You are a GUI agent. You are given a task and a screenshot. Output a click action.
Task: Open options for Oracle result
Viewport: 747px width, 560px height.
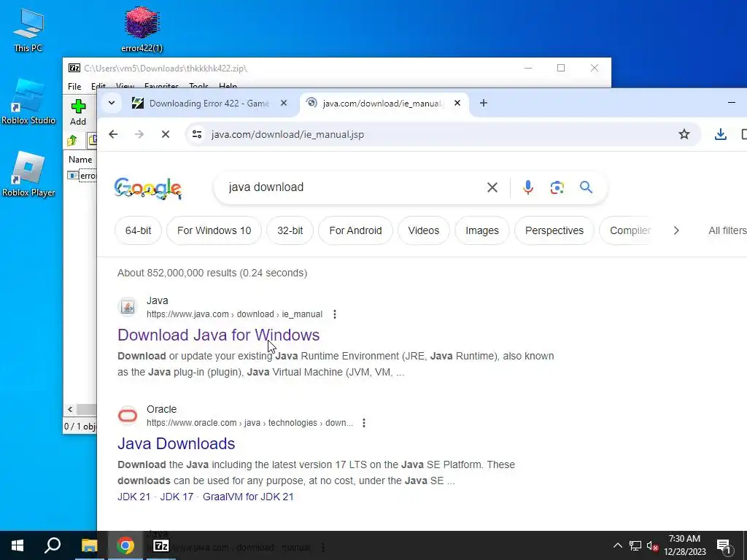click(x=364, y=423)
